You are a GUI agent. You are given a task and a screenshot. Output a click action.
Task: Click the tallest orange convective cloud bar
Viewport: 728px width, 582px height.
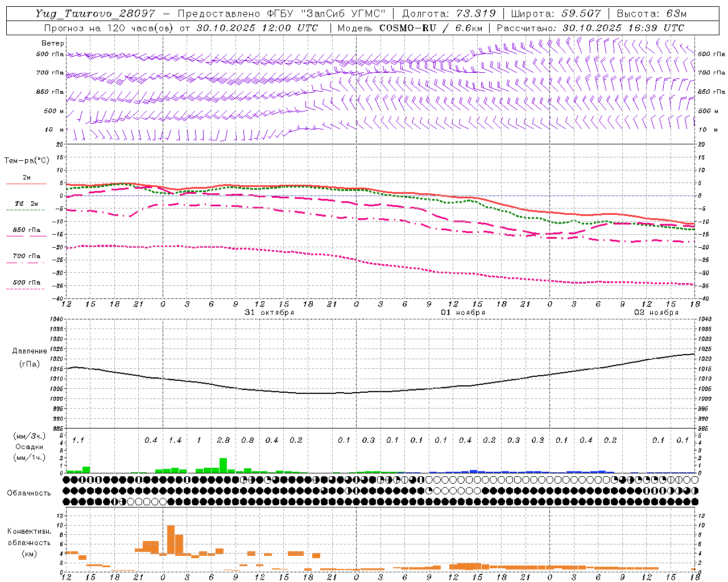pyautogui.click(x=171, y=541)
